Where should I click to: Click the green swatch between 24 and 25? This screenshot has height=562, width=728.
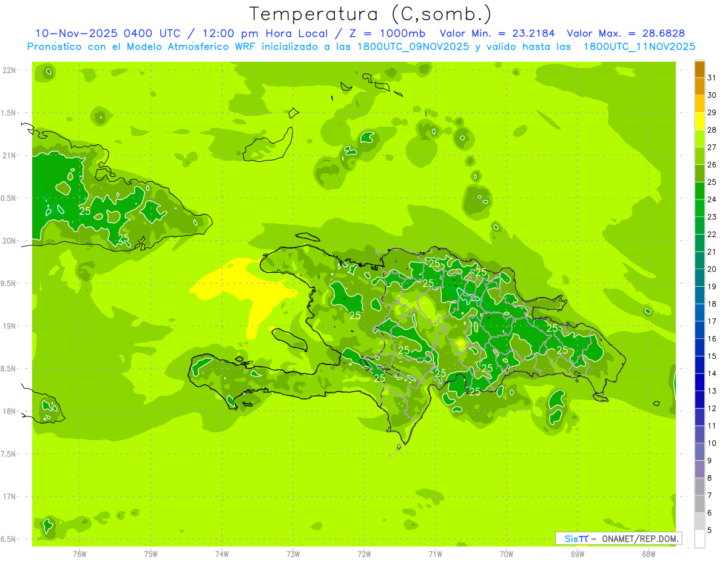click(x=699, y=191)
